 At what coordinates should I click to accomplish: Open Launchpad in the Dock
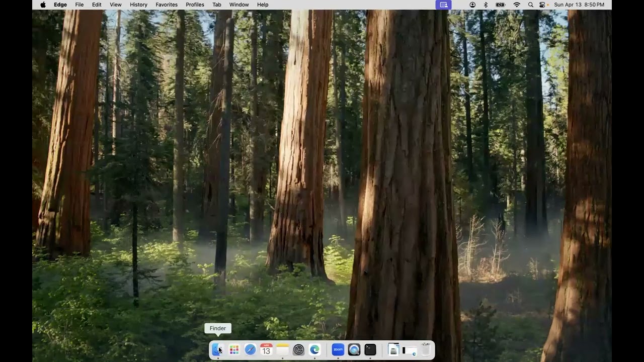point(234,349)
